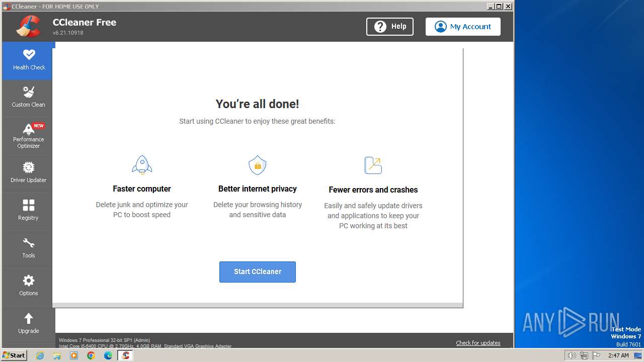Click the horizontal scrollbar below the panel

(x=258, y=305)
